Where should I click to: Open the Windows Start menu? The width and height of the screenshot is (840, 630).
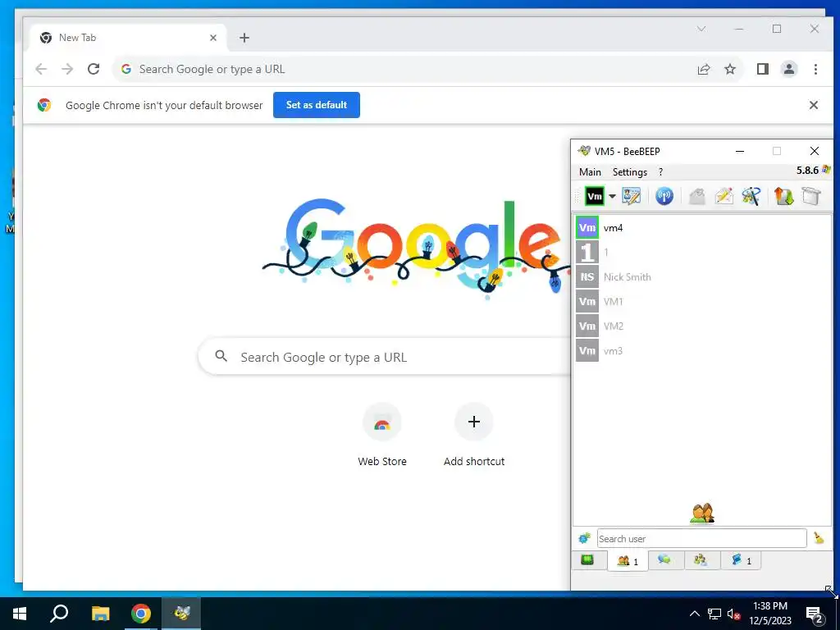coord(20,614)
